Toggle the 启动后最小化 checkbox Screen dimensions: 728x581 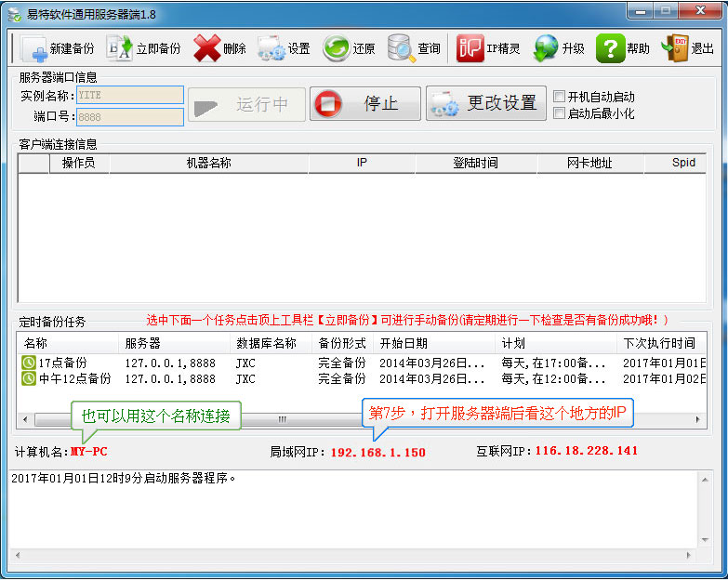(559, 113)
